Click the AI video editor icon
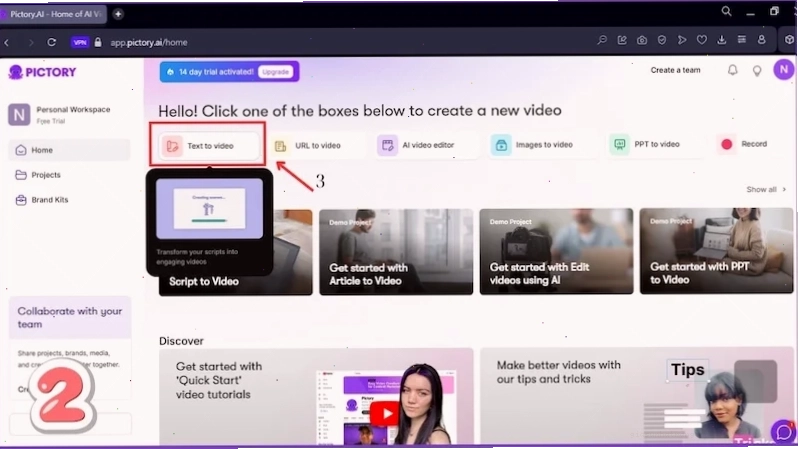Viewport: 798px width, 451px height. tap(387, 146)
